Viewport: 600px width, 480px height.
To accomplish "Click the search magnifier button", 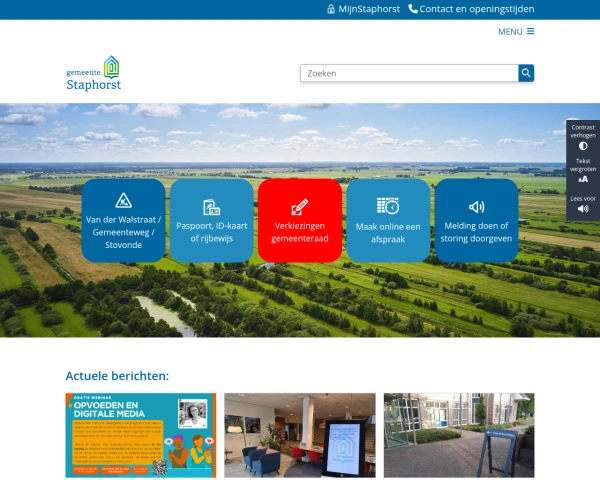I will pos(526,73).
